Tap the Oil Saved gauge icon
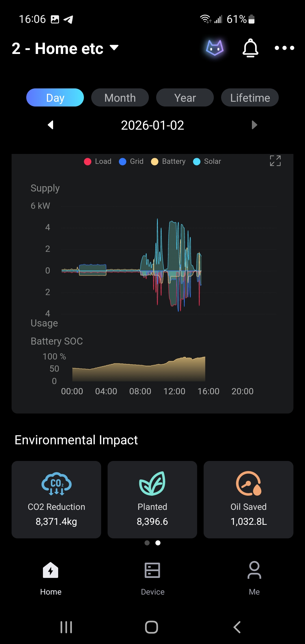Screen dimensions: 305x644 pyautogui.click(x=249, y=483)
